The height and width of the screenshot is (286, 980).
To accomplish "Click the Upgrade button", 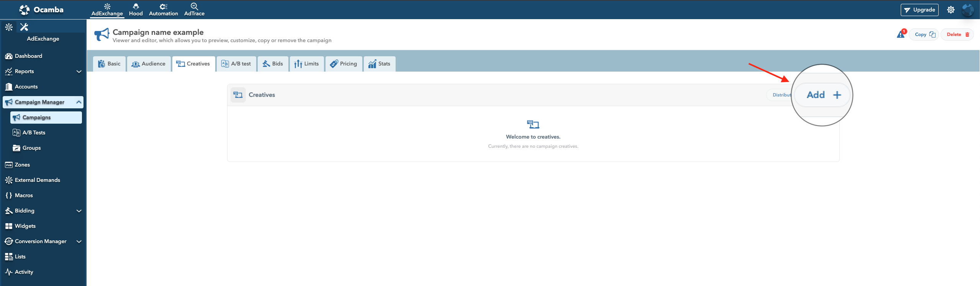I will 919,10.
